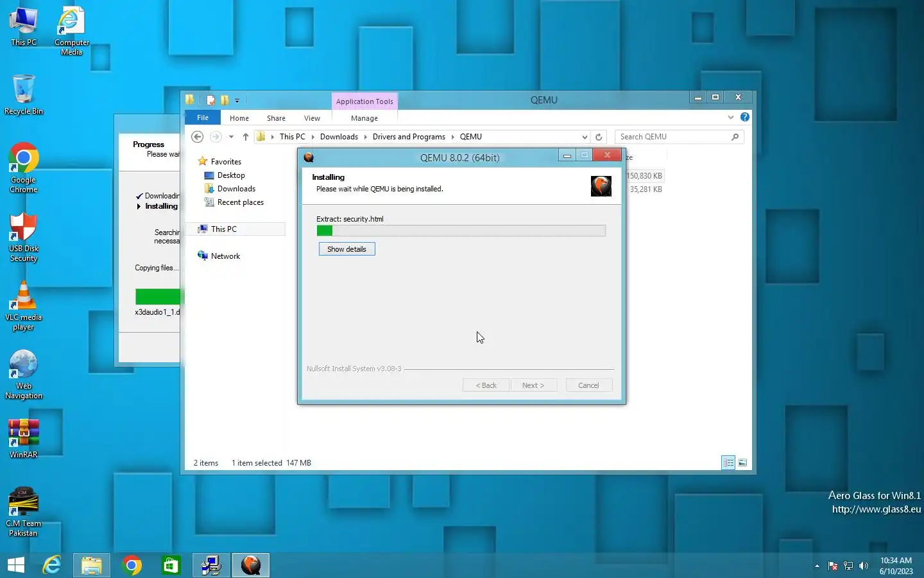Switch to the setup installer taskbar item
Image resolution: width=924 pixels, height=578 pixels.
[211, 565]
